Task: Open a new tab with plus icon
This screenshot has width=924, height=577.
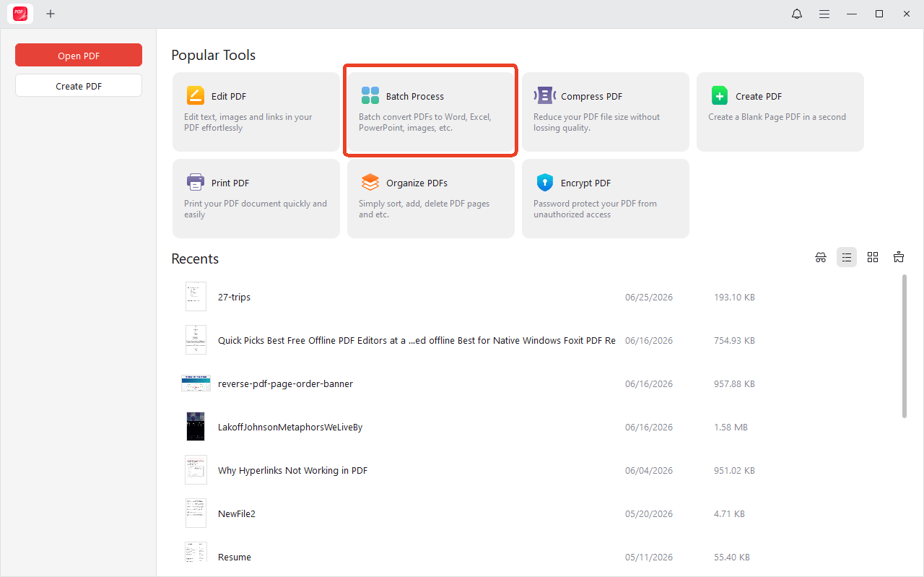Action: click(51, 14)
